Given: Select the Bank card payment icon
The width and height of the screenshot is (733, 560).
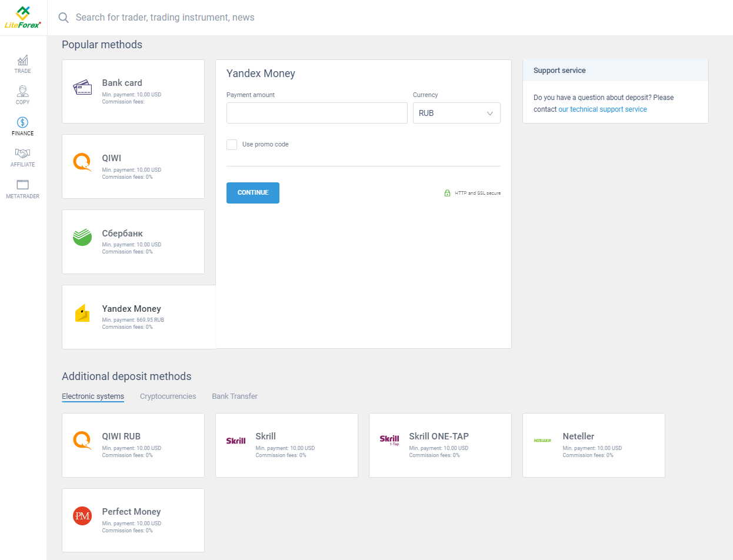Looking at the screenshot, I should (x=82, y=87).
